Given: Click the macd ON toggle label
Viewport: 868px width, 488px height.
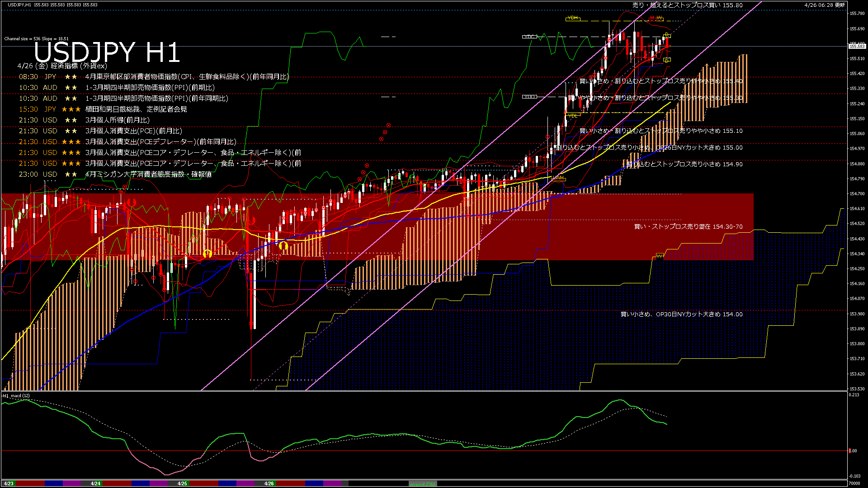Looking at the screenshot, I should (x=423, y=484).
